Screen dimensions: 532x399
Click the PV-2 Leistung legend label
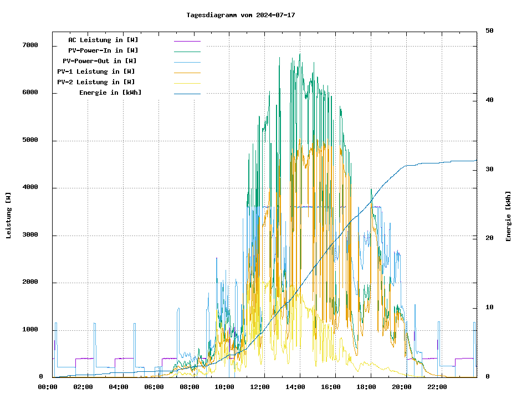pos(96,82)
